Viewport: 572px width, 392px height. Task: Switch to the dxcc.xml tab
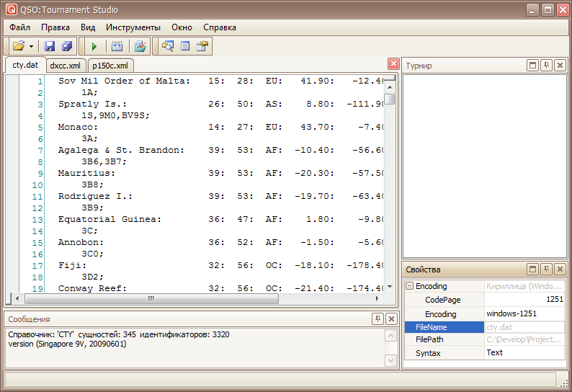[x=65, y=66]
